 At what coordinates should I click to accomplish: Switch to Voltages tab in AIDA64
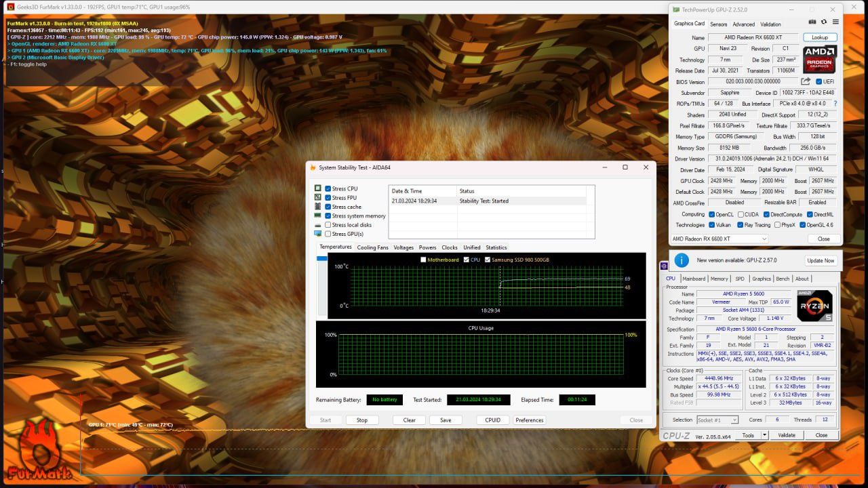403,247
